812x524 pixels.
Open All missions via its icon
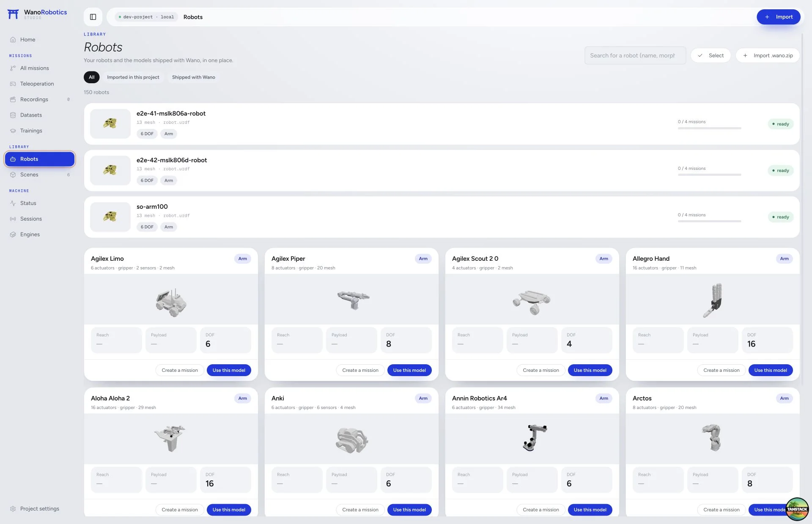13,68
